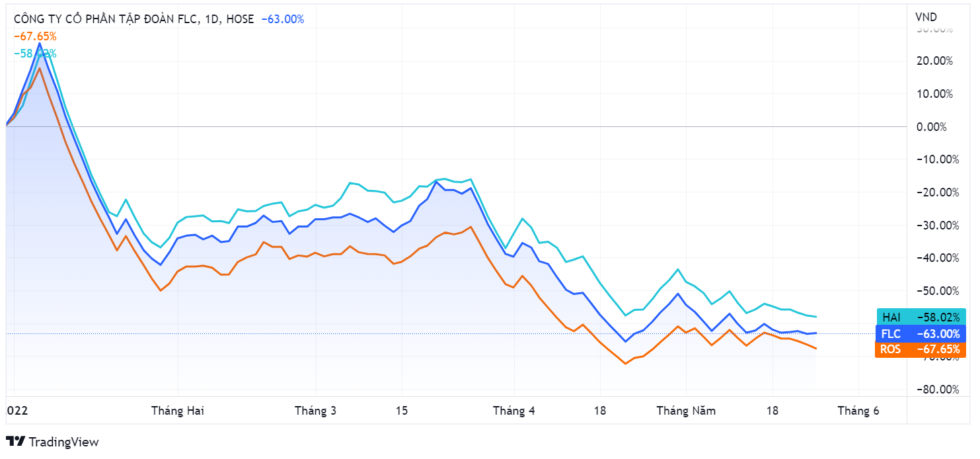980x459 pixels.
Task: Click the 'Tháng 4' time axis label
Action: tap(513, 411)
